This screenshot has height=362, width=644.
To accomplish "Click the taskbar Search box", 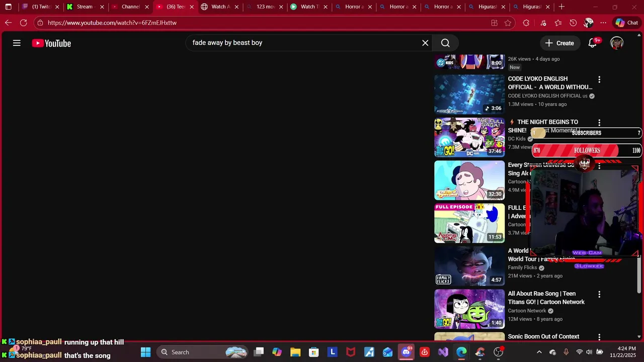I will point(203,352).
